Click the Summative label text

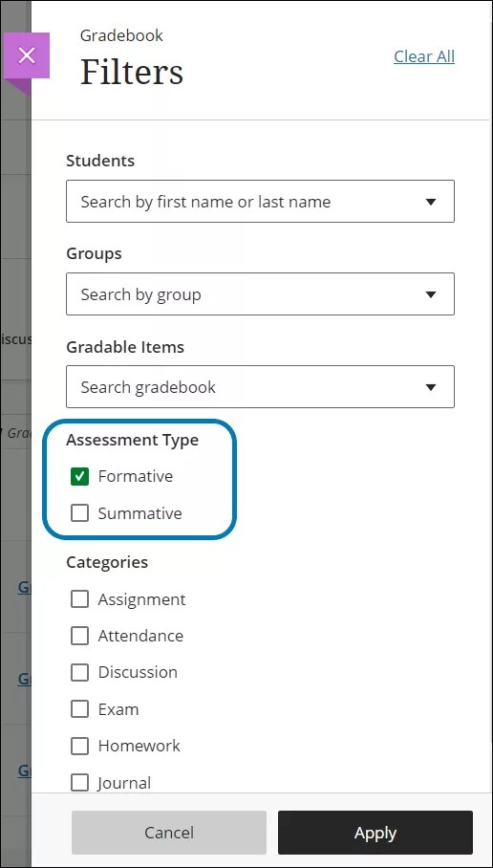click(140, 513)
